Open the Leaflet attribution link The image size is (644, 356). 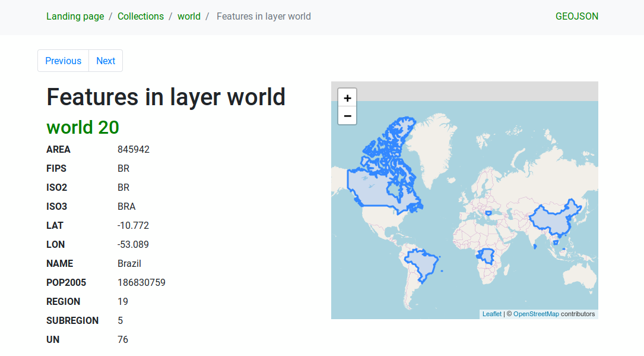tap(491, 314)
